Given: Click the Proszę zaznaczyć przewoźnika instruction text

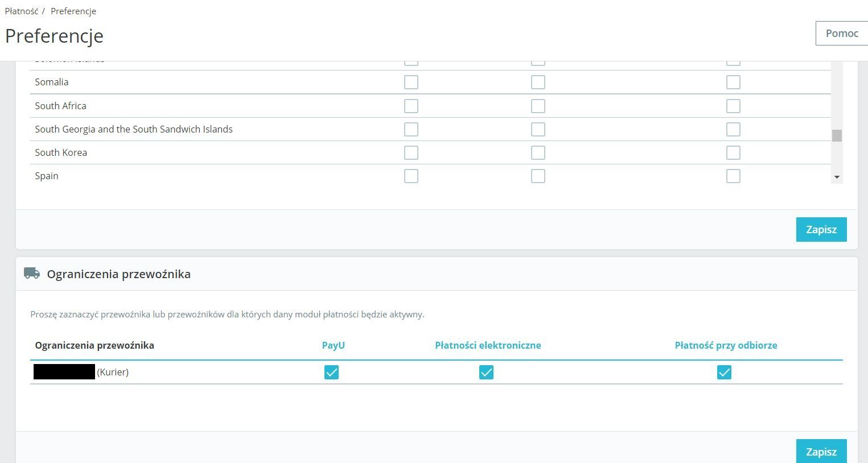Looking at the screenshot, I should click(227, 314).
